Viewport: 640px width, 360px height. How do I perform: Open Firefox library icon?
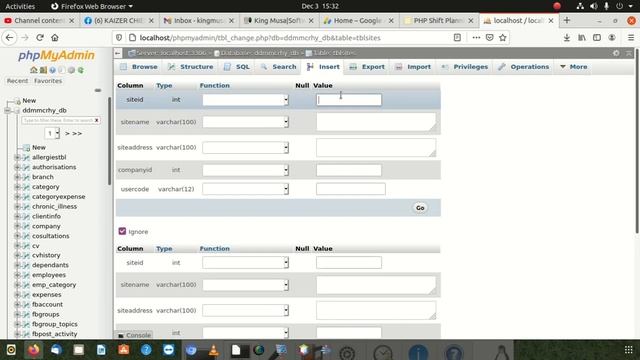[x=582, y=38]
